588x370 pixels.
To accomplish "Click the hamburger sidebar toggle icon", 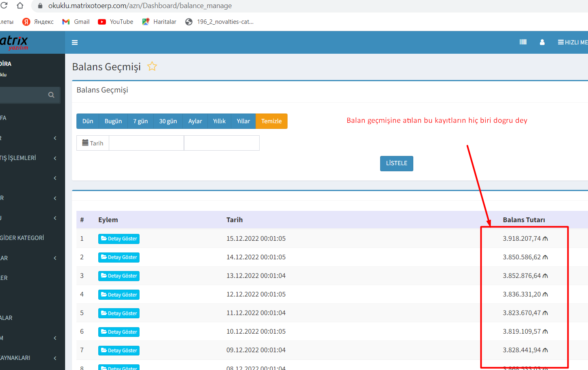I will [75, 42].
